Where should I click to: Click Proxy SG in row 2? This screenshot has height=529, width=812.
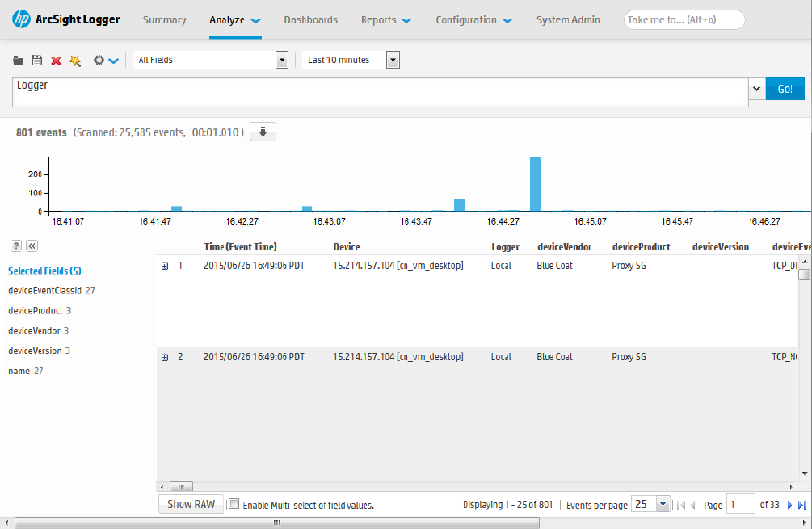(x=629, y=357)
